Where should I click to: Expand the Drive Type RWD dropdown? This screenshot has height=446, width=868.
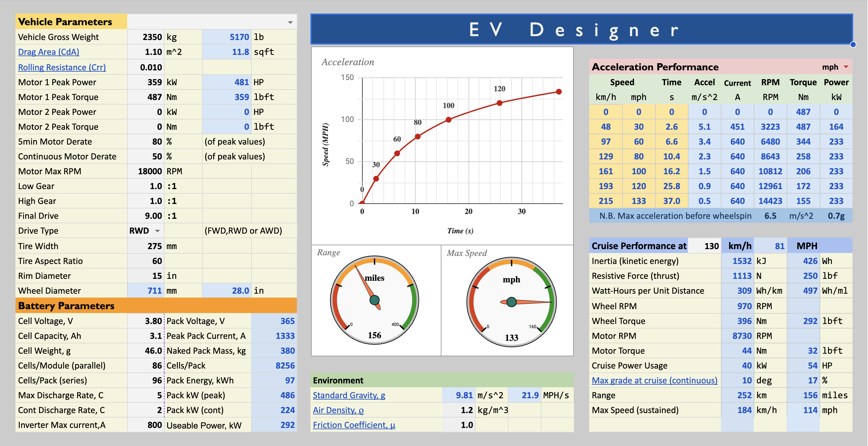pyautogui.click(x=157, y=231)
